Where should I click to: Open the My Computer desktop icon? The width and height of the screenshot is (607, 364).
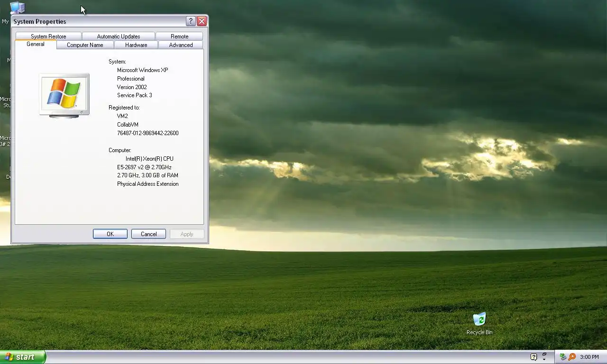click(x=17, y=7)
